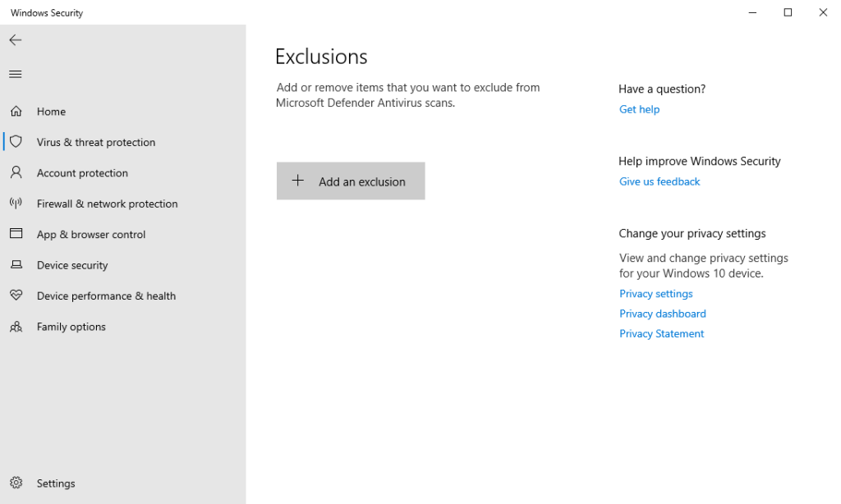Click Give us feedback
This screenshot has width=841, height=504.
659,181
